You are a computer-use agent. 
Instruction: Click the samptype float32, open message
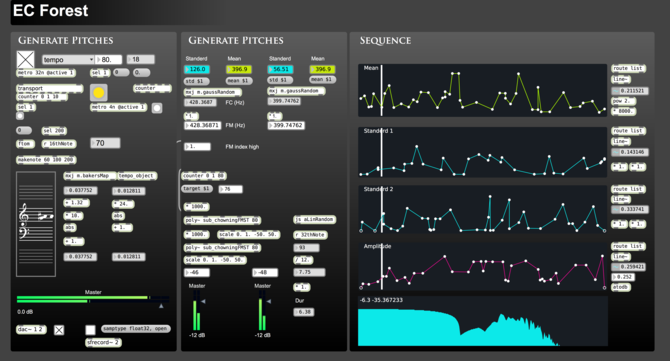[136, 329]
